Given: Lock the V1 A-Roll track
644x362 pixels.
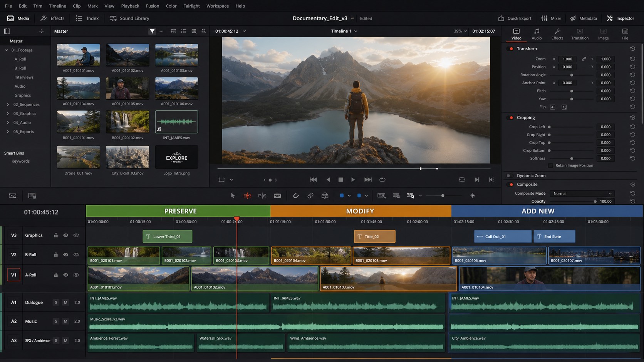Looking at the screenshot, I should click(56, 275).
